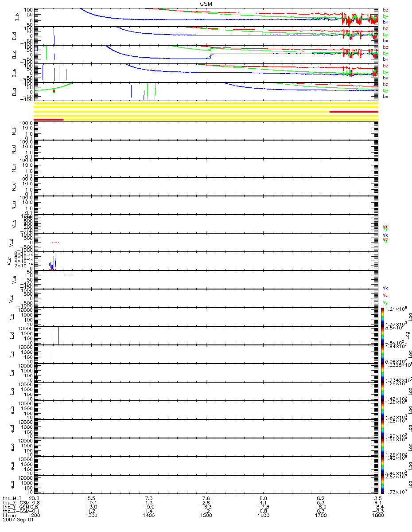Click the MLT value 8.5
The width and height of the screenshot is (412, 532).
[x=378, y=498]
